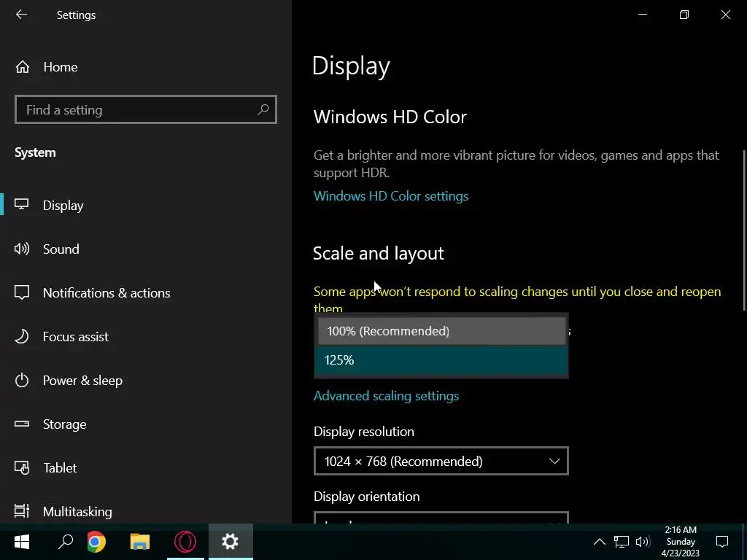Open taskbar search magnifier
The width and height of the screenshot is (747, 560).
65,542
